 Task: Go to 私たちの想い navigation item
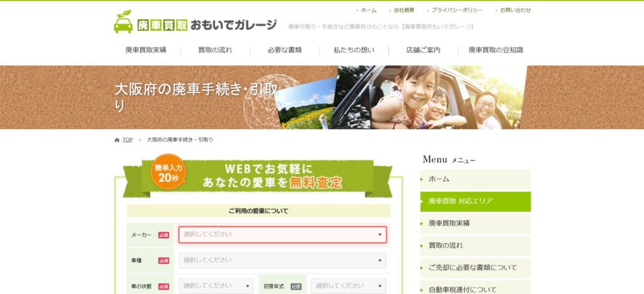coord(353,50)
